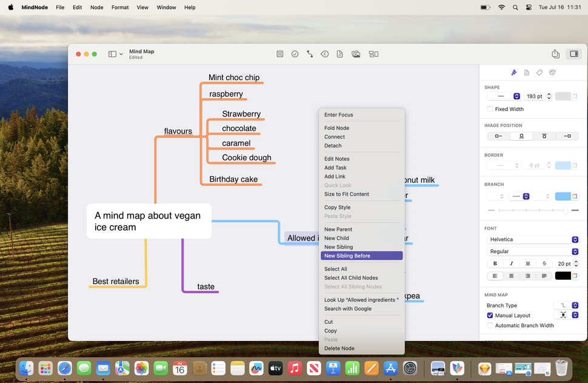Open the style inspector pin tab

pyautogui.click(x=514, y=72)
